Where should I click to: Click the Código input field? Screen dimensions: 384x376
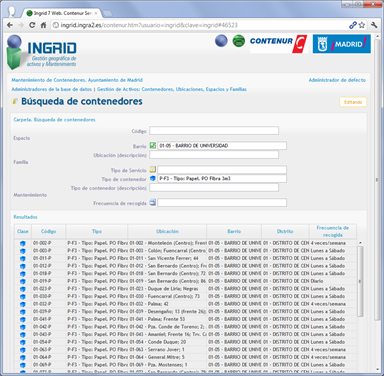coord(214,130)
